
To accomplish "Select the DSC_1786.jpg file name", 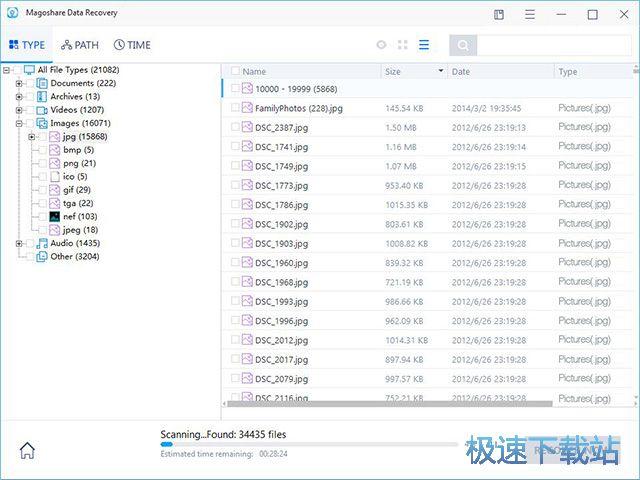I will pyautogui.click(x=282, y=205).
